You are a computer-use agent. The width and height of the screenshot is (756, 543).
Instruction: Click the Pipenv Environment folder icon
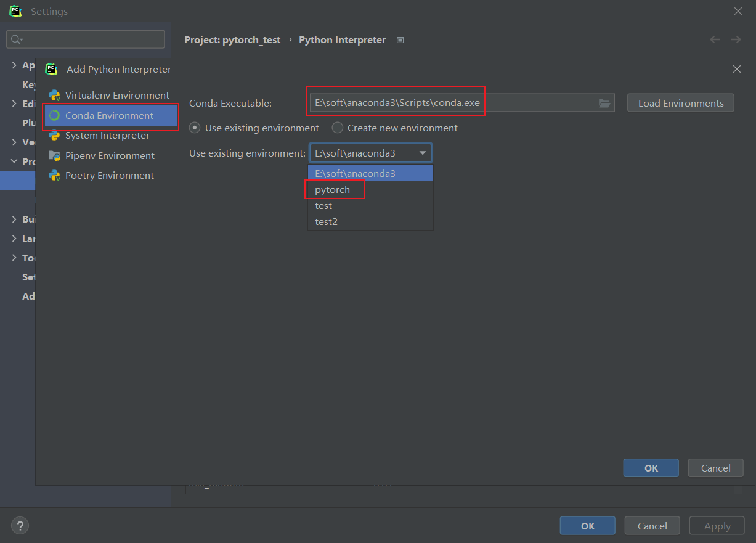(54, 156)
